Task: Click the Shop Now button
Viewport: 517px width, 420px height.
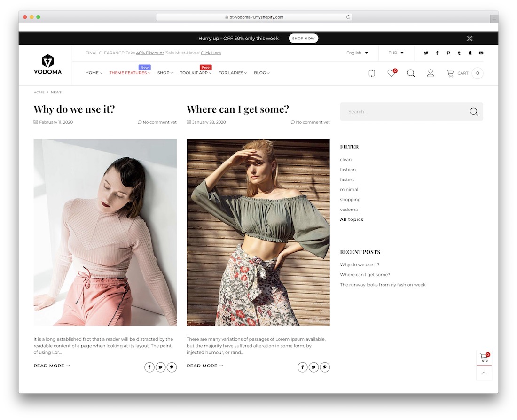Action: click(x=303, y=39)
